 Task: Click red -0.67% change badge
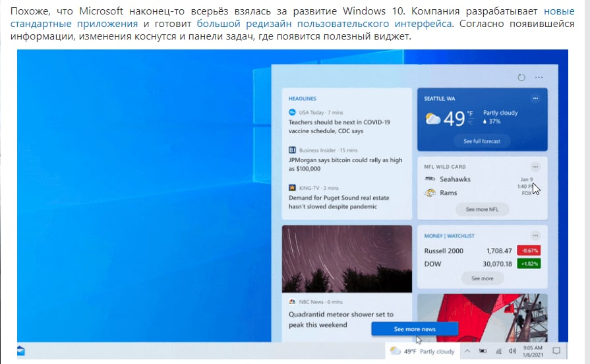(529, 251)
